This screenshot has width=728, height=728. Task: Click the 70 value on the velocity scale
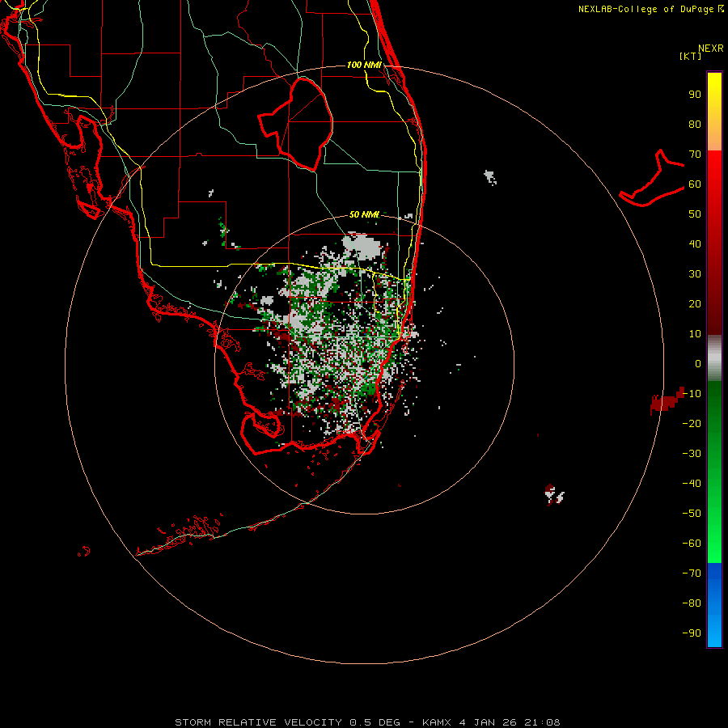[695, 154]
